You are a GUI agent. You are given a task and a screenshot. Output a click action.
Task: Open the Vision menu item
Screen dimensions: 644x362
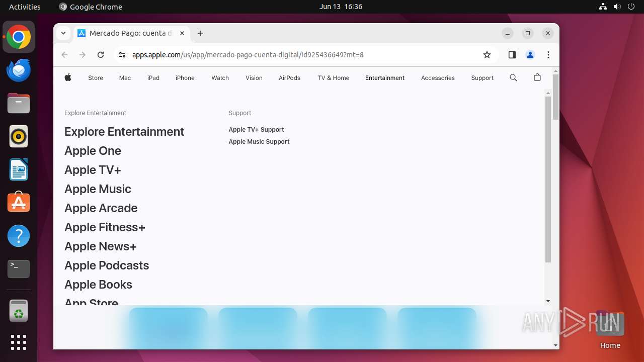coord(254,78)
